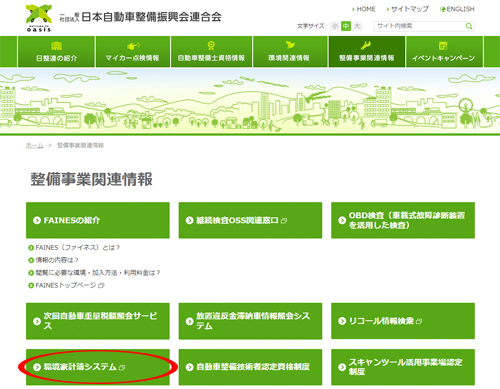The image size is (500, 389).
Task: Open FAINESの紹介 button
Action: point(98,220)
